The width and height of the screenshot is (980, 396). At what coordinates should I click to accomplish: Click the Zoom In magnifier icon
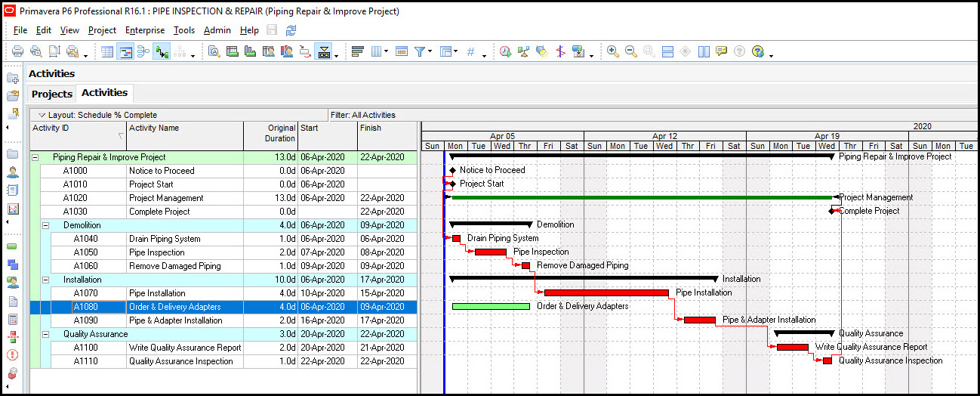point(612,51)
